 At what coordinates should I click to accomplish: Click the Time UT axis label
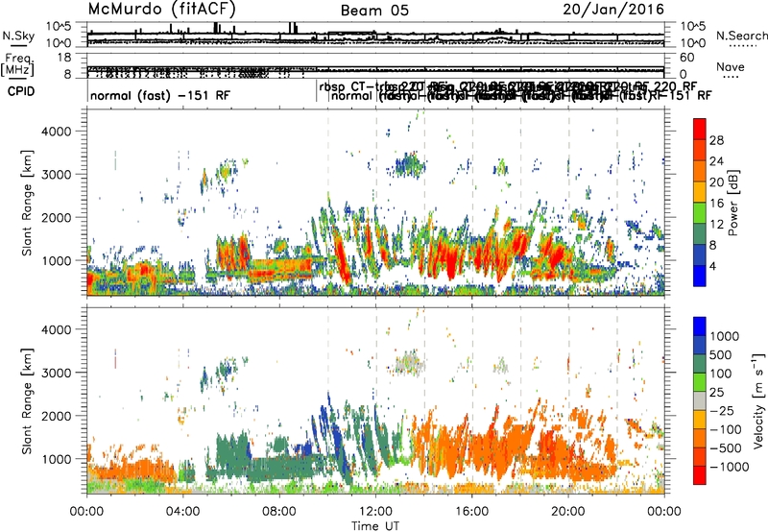point(375,526)
